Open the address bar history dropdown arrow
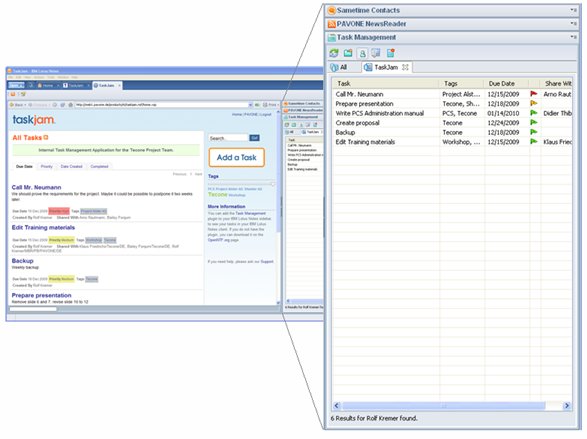This screenshot has height=439, width=587. 250,105
